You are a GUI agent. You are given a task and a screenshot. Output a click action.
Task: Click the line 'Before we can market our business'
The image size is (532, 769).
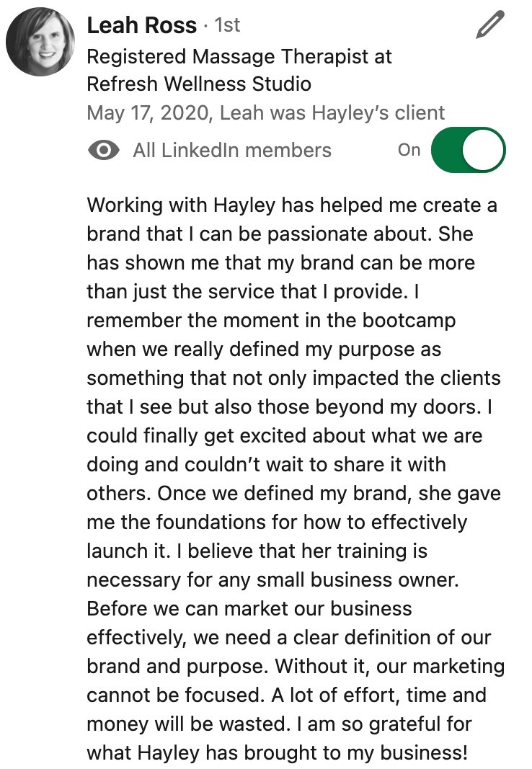pyautogui.click(x=249, y=608)
